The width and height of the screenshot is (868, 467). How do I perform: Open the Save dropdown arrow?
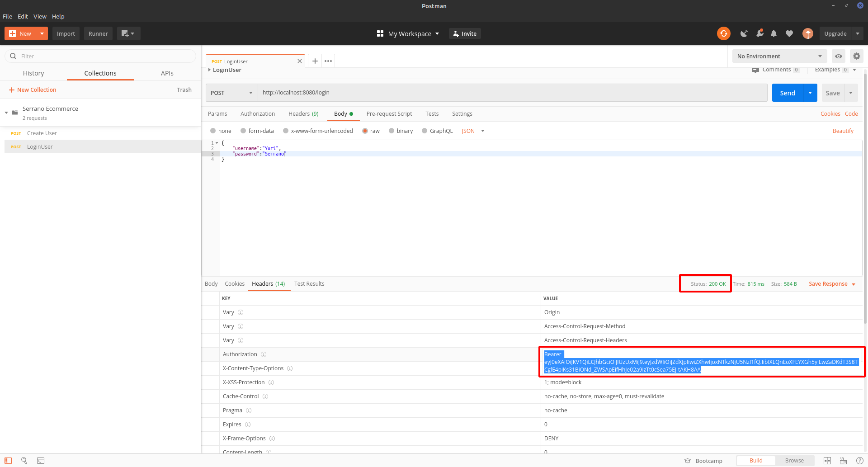click(x=851, y=93)
